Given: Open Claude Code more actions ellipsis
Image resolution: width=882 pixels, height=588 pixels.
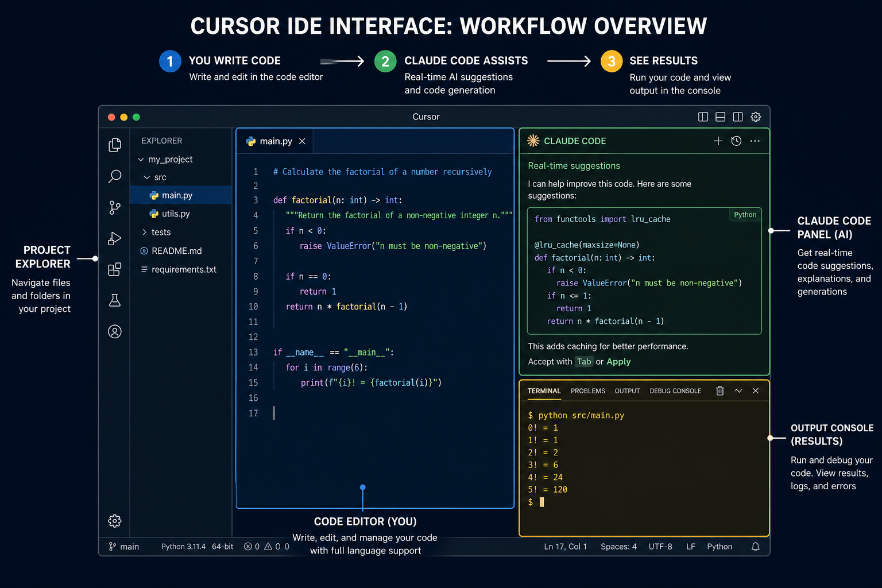Looking at the screenshot, I should click(x=755, y=141).
